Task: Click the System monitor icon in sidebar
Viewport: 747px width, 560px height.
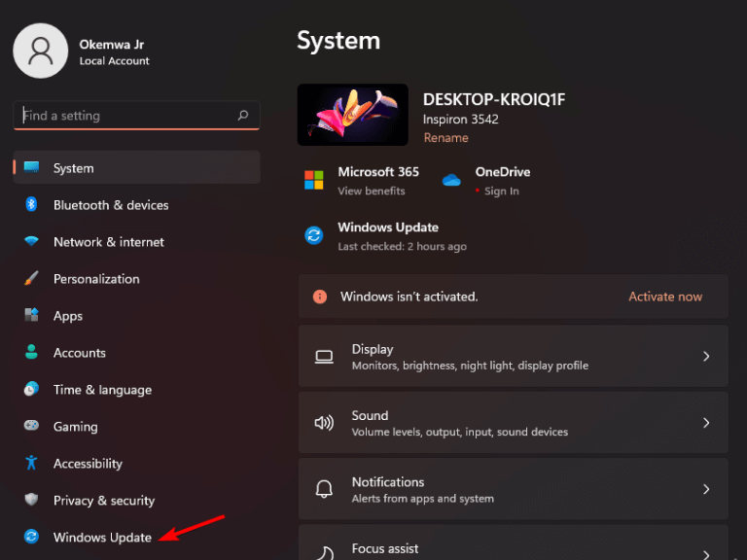Action: pos(31,167)
